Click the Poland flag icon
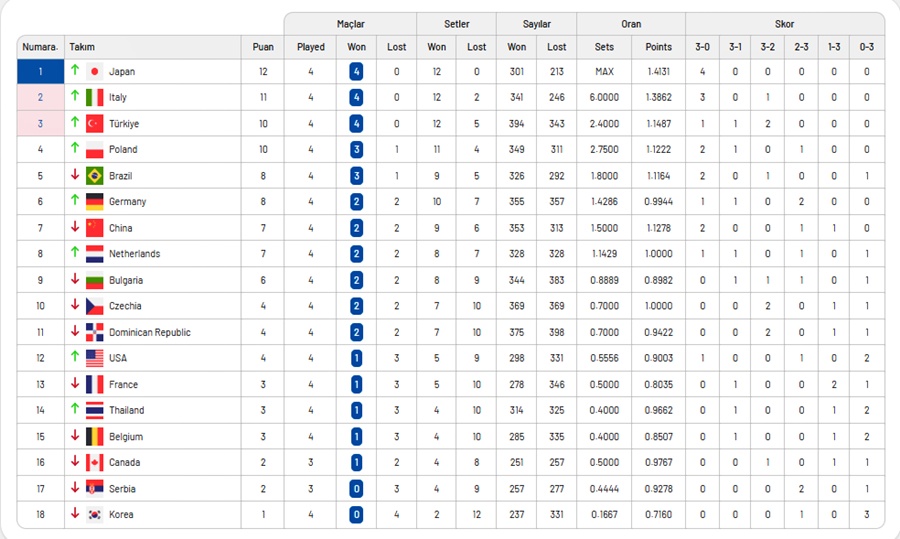Screen dimensions: 900x539 point(95,150)
